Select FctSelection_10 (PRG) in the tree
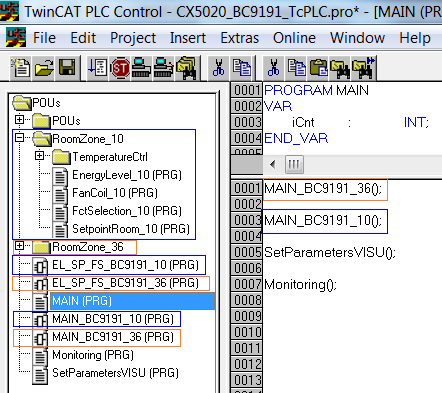The width and height of the screenshot is (442, 393). tap(127, 211)
